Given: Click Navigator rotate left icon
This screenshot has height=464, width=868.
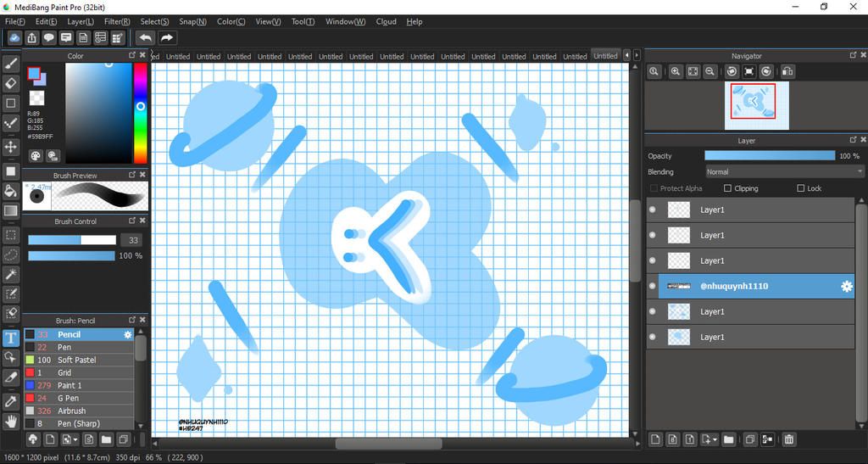Looking at the screenshot, I should click(732, 71).
